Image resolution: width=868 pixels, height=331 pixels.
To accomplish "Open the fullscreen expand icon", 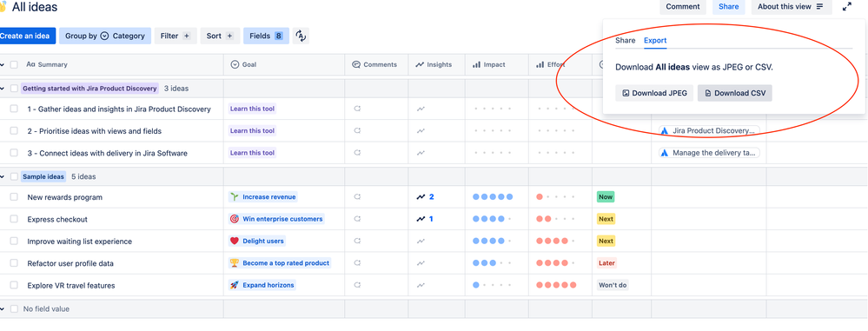I will (847, 7).
